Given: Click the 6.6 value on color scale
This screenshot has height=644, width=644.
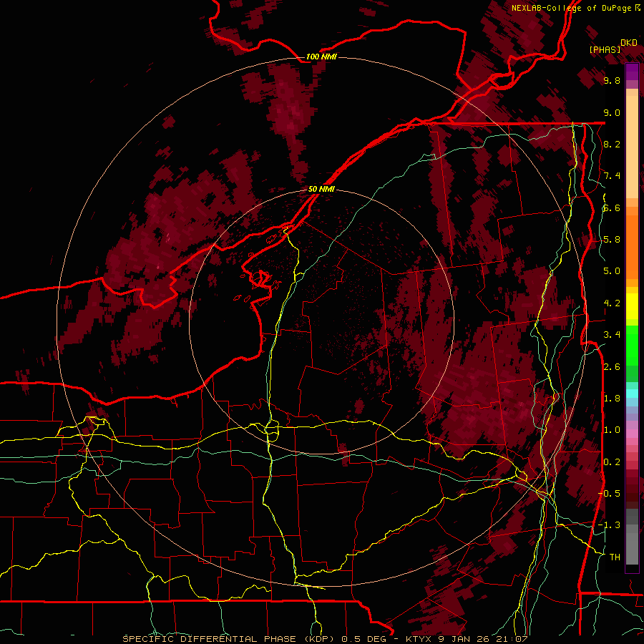Looking at the screenshot, I should [x=612, y=208].
